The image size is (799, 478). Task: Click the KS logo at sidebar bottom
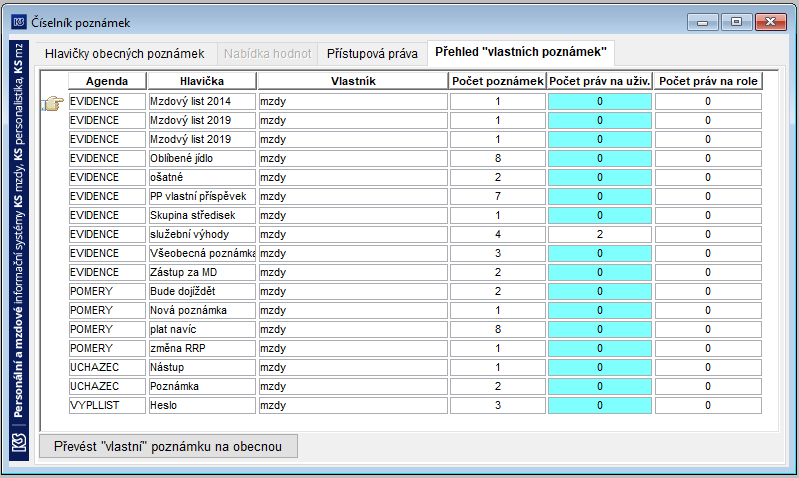point(19,442)
